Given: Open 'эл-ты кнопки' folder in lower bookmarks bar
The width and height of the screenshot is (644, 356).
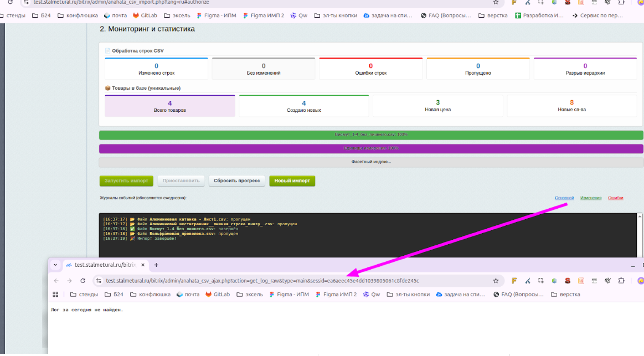Looking at the screenshot, I should click(408, 295).
